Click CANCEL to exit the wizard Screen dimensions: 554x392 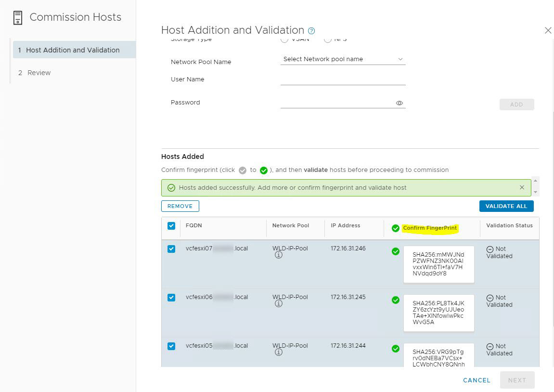[477, 380]
